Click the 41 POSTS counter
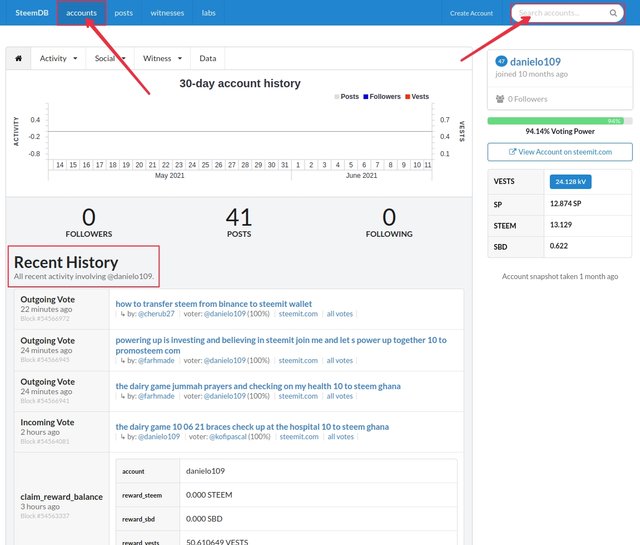The width and height of the screenshot is (640, 545). 239,222
